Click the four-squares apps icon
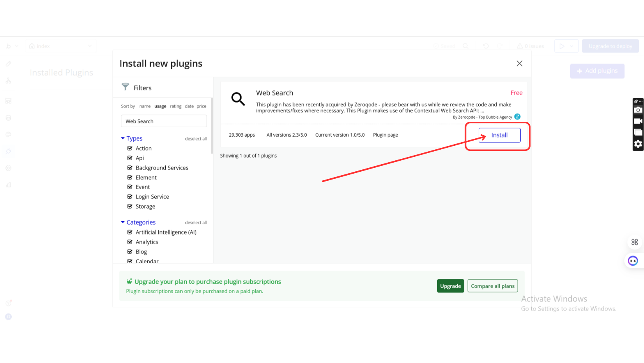The height and width of the screenshot is (363, 644). (x=635, y=242)
